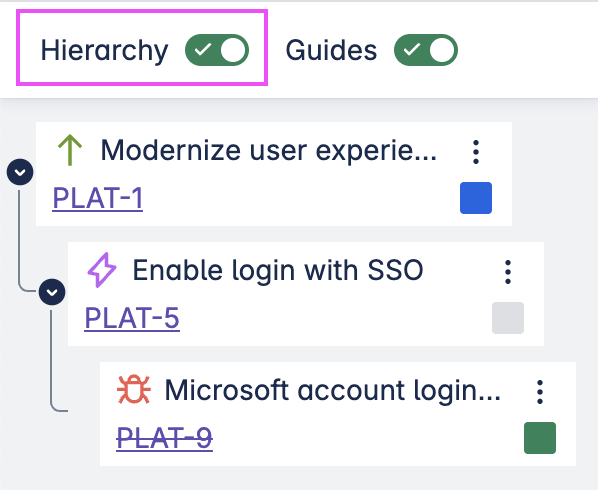Open more actions for Microsoft account login card
Image resolution: width=598 pixels, height=490 pixels.
click(x=540, y=392)
